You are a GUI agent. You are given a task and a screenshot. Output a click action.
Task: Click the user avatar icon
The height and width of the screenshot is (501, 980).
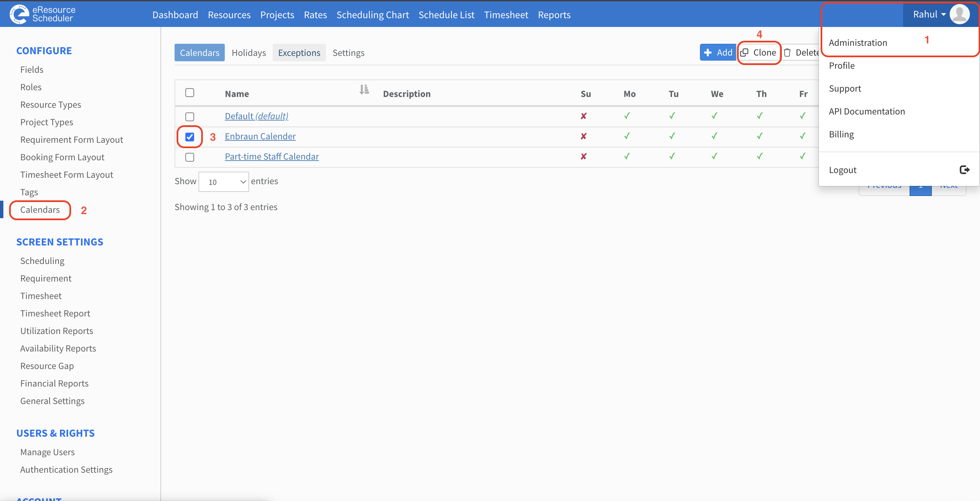tap(959, 14)
